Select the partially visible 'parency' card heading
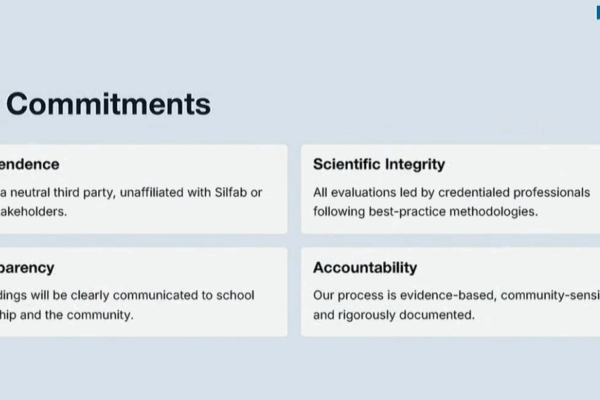 [27, 268]
